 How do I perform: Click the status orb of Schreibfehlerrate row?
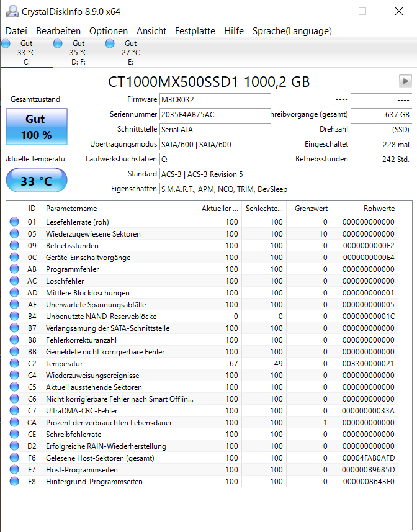coord(14,434)
